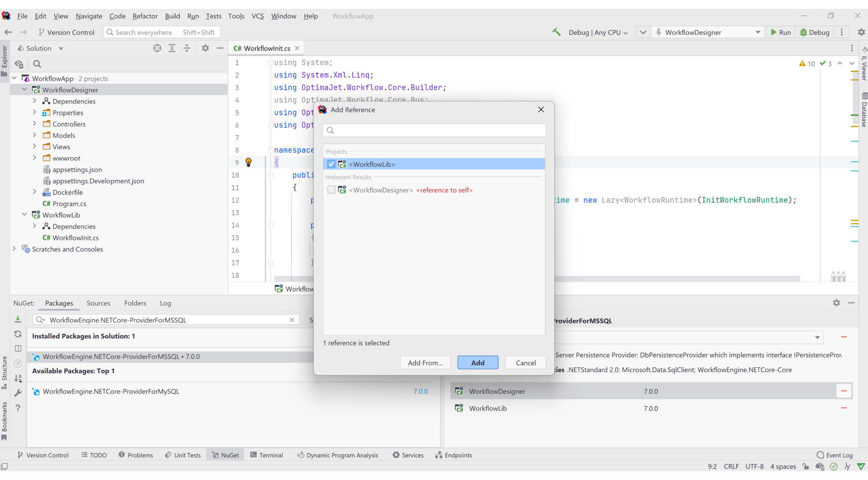
Task: Click the forward navigation arrow
Action: tap(23, 32)
